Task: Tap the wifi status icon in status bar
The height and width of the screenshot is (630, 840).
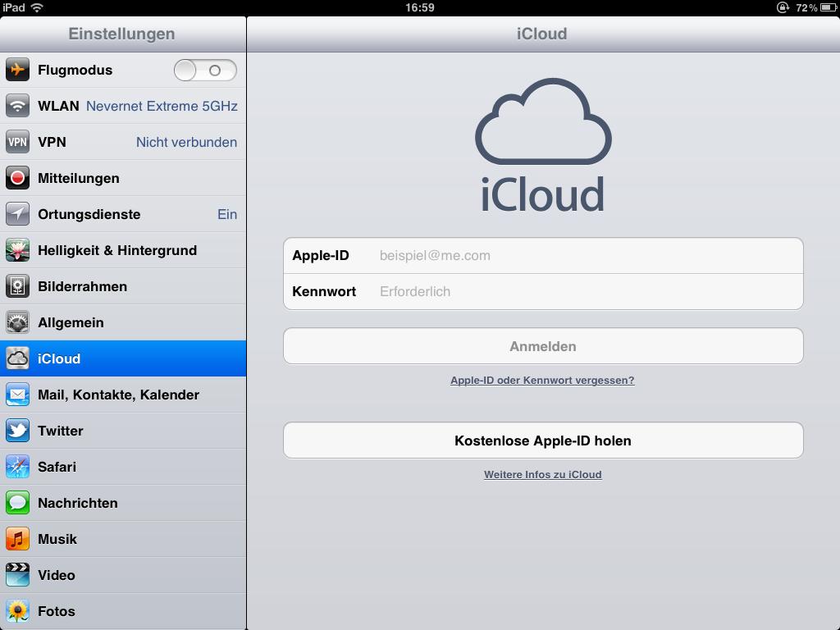Action: [x=37, y=7]
